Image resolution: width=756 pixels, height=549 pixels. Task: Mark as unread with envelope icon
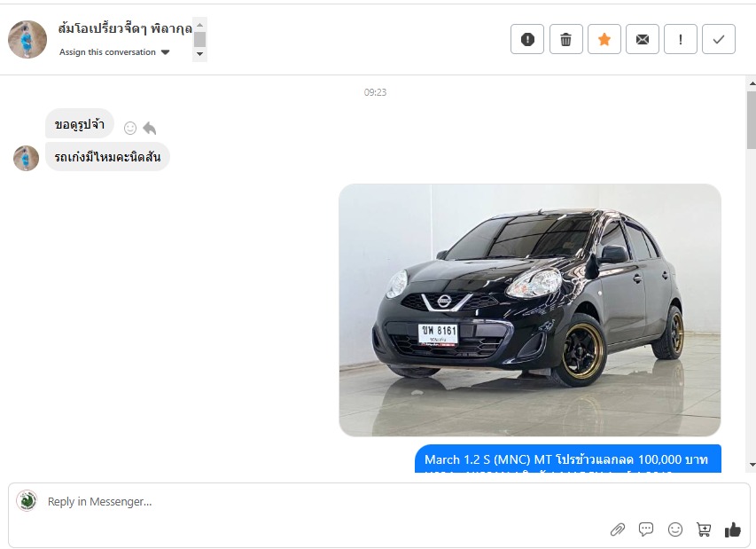tap(643, 39)
